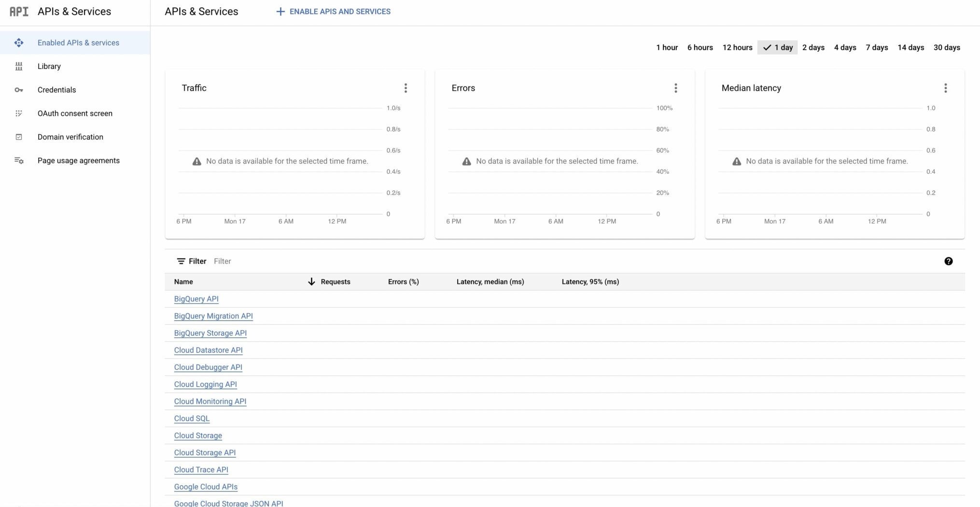Sort table by Requests column
This screenshot has width=980, height=507.
pyautogui.click(x=335, y=282)
